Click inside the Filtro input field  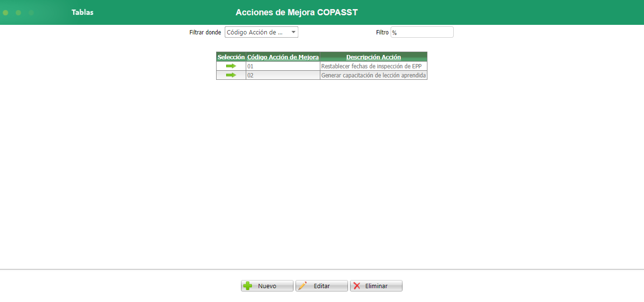(422, 32)
